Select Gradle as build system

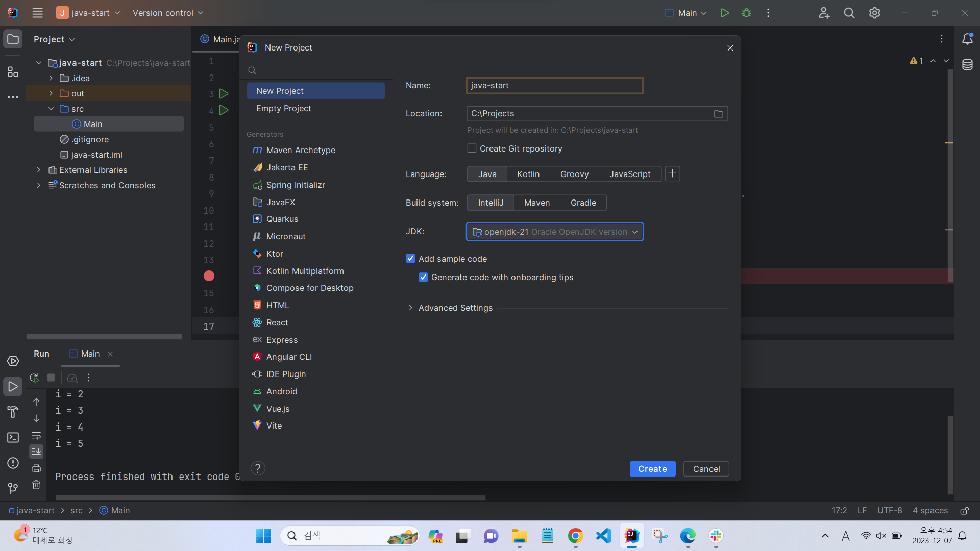pos(583,203)
